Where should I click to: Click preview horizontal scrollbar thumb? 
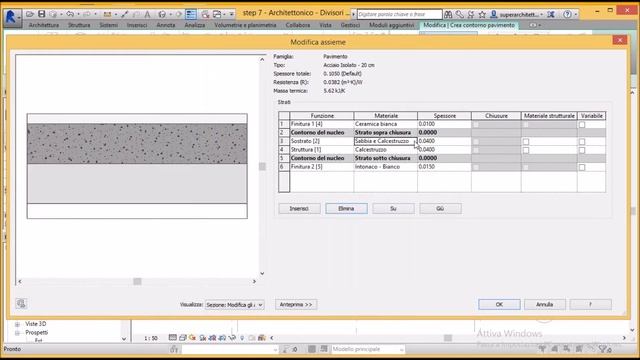(137, 282)
